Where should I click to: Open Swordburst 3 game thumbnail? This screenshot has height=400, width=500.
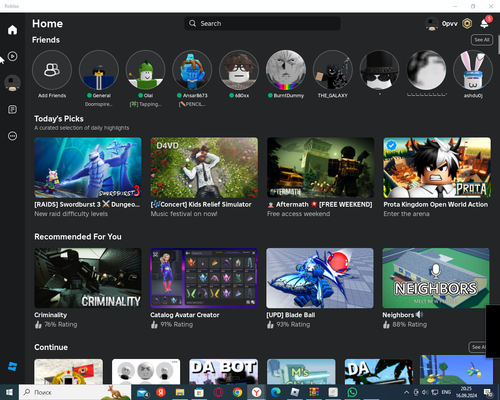tap(88, 168)
